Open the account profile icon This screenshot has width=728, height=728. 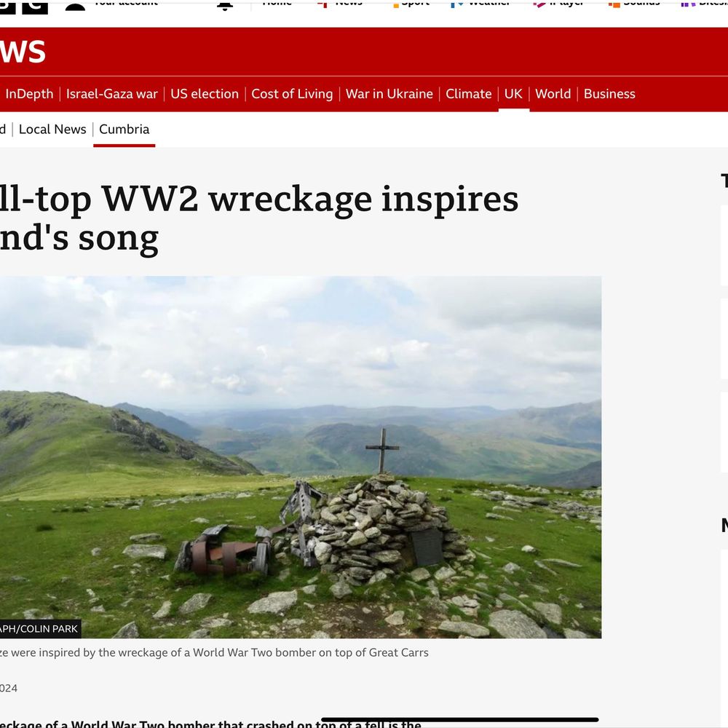75,6
